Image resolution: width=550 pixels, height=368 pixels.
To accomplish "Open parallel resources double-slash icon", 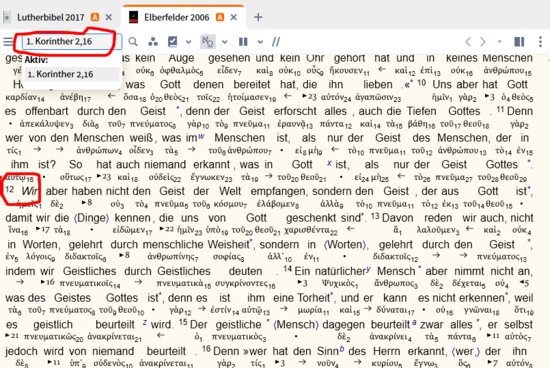I will pos(276,42).
